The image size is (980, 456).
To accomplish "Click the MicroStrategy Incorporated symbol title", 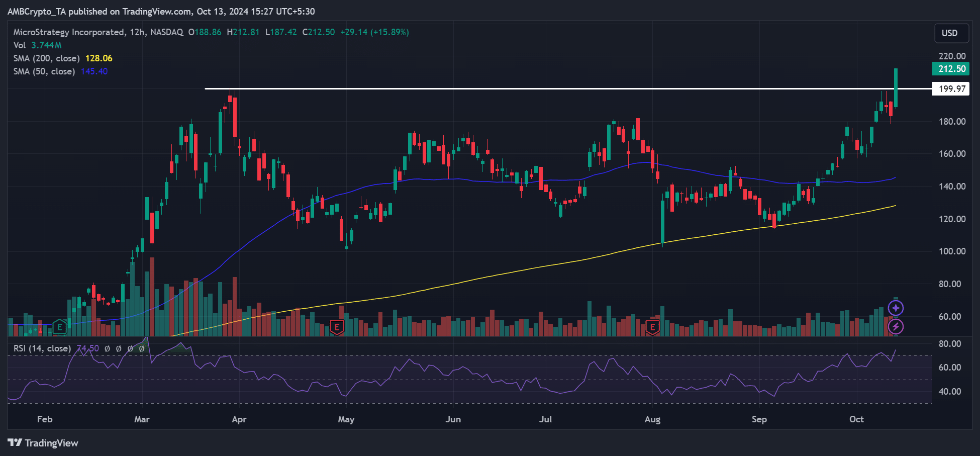I will tap(69, 32).
